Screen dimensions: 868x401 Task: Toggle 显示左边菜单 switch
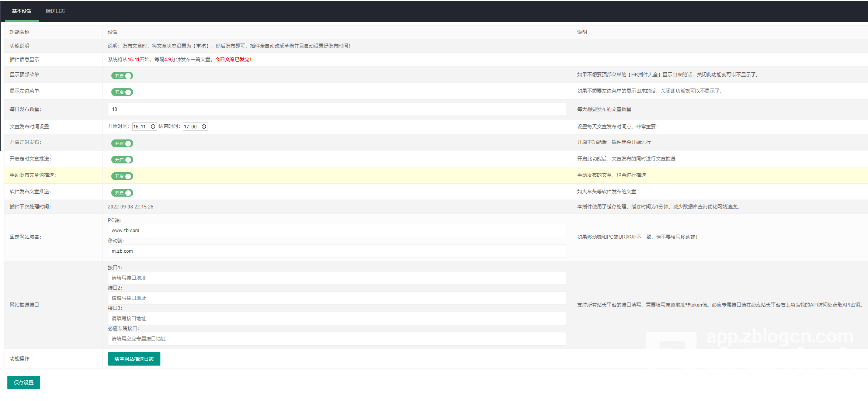[x=122, y=92]
